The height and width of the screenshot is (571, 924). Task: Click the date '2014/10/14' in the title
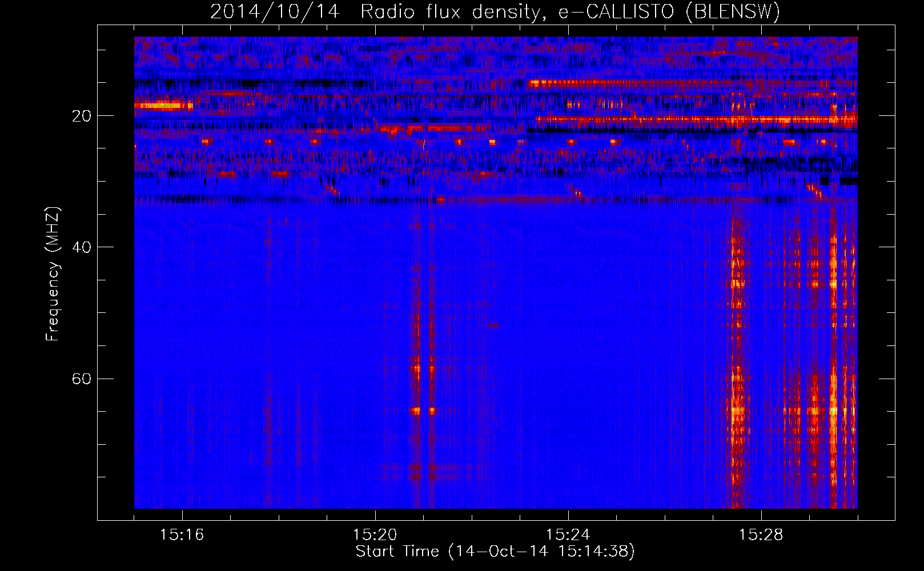point(275,11)
